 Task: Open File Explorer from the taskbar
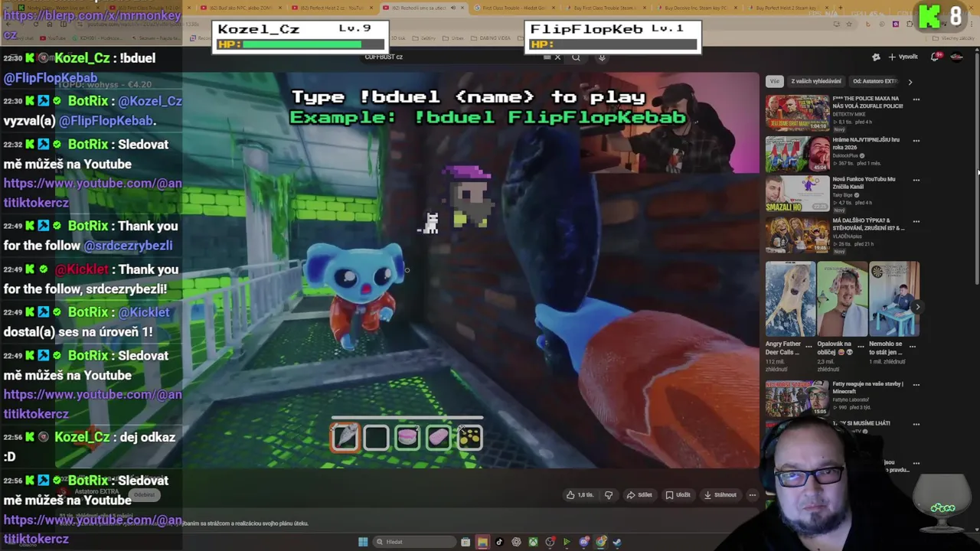point(482,542)
